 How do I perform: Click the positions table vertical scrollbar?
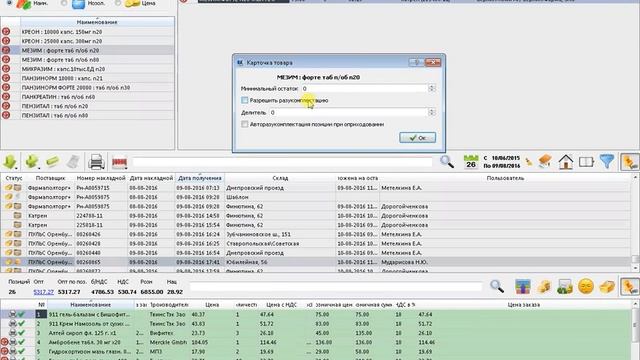tap(635, 330)
